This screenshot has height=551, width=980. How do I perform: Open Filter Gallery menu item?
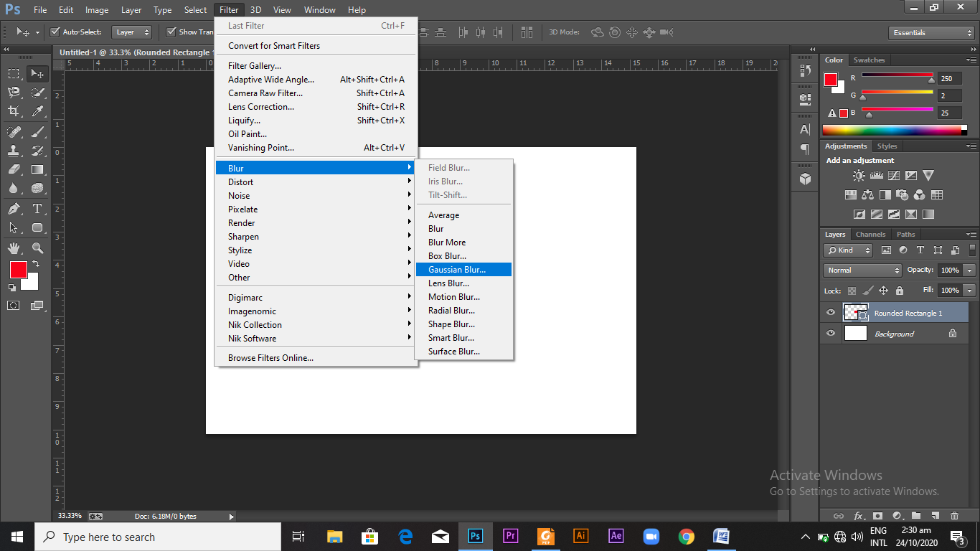(316, 66)
